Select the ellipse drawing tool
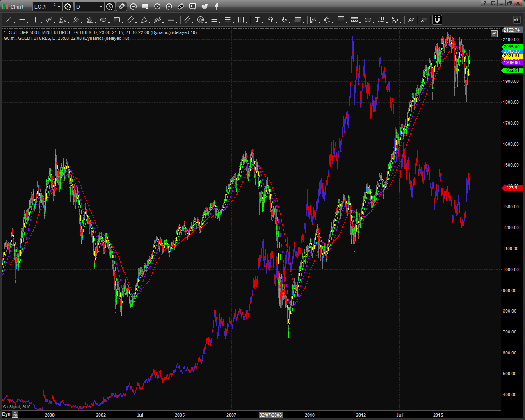The image size is (525, 420). 103,20
